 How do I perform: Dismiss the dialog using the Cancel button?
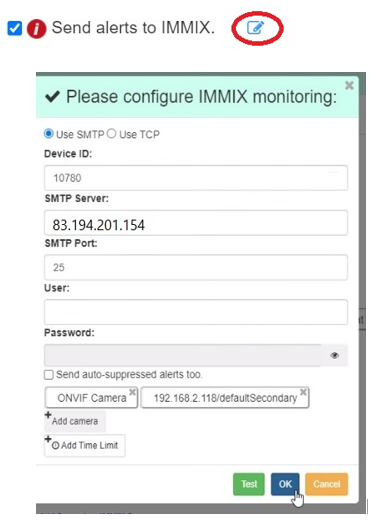tap(326, 484)
